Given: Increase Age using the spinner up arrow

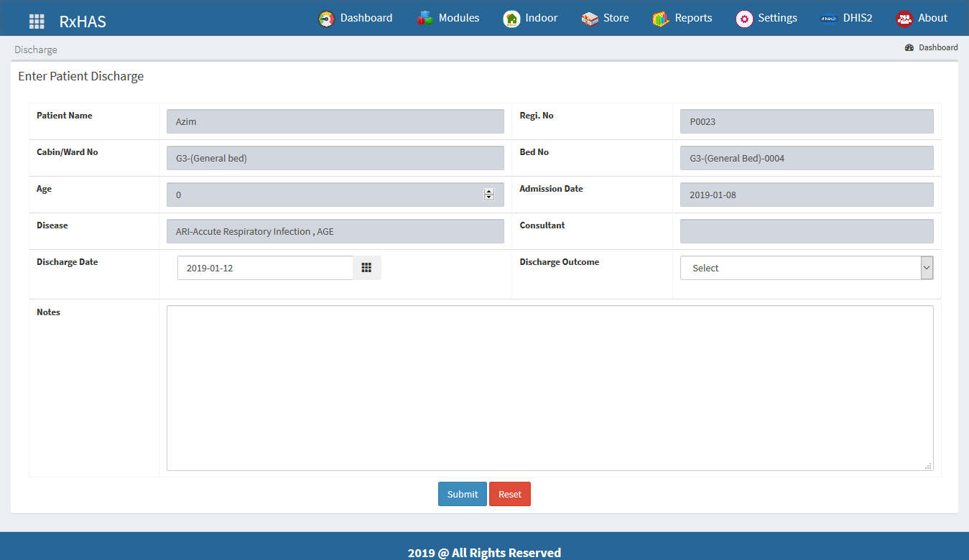Looking at the screenshot, I should [489, 191].
